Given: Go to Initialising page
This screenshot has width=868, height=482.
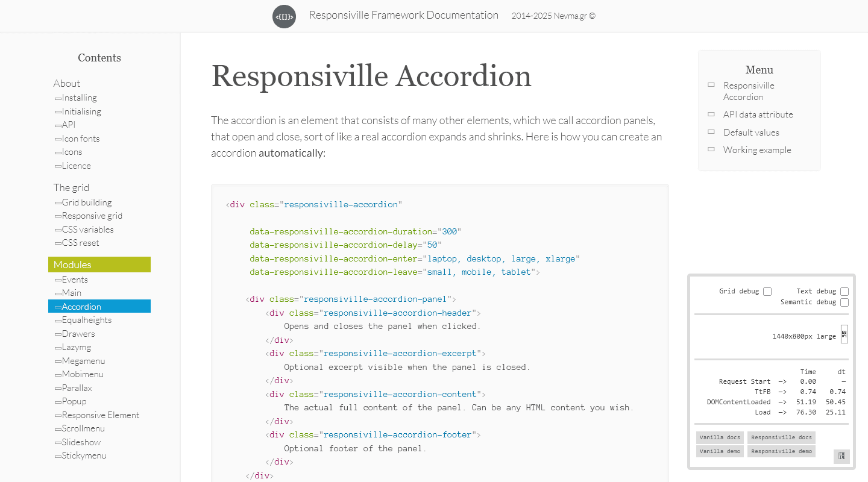Looking at the screenshot, I should [x=81, y=111].
